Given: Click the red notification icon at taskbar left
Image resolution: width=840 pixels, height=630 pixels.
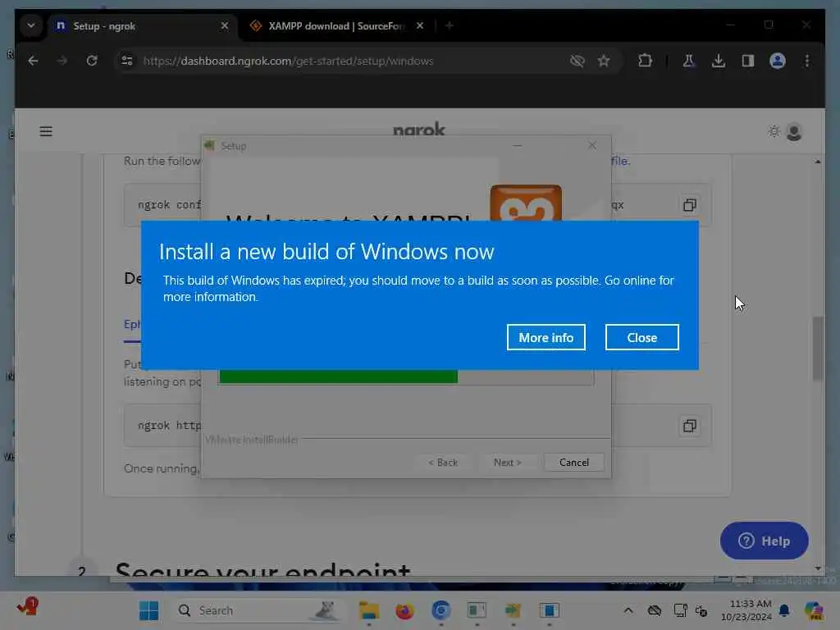Looking at the screenshot, I should 27,607.
